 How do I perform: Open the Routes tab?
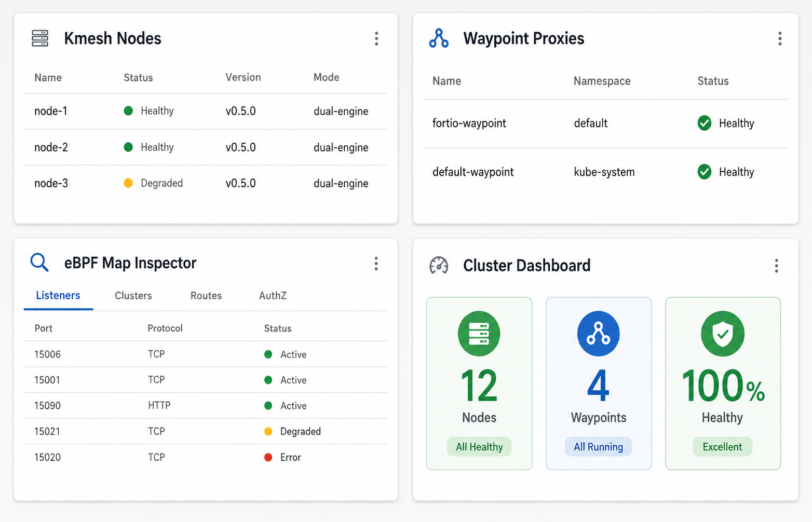tap(206, 296)
